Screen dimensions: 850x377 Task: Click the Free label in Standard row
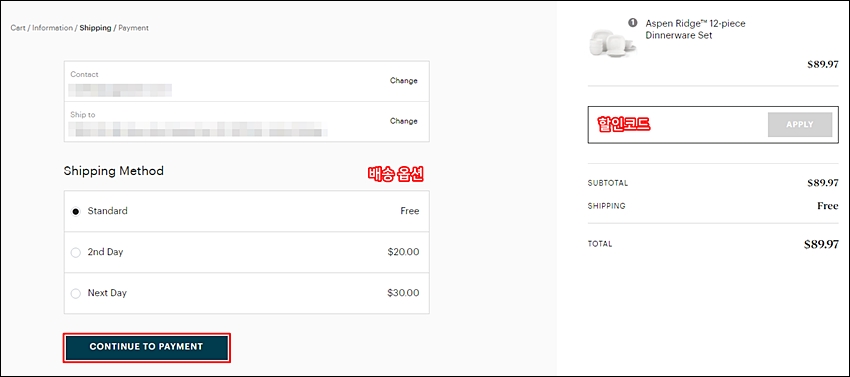pos(410,211)
